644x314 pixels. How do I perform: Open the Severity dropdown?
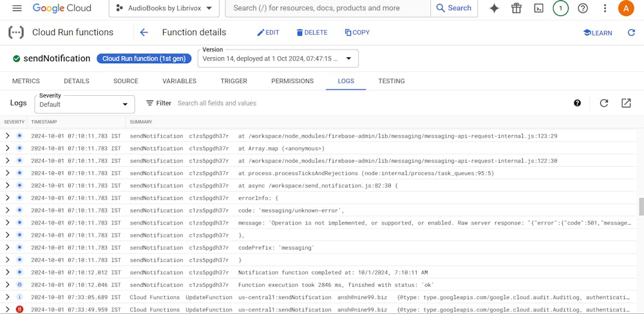coord(84,104)
